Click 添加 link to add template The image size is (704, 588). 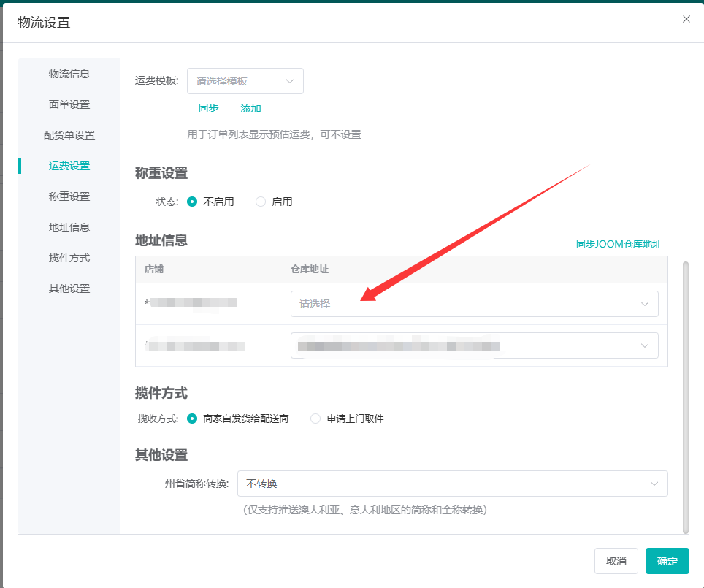(250, 108)
